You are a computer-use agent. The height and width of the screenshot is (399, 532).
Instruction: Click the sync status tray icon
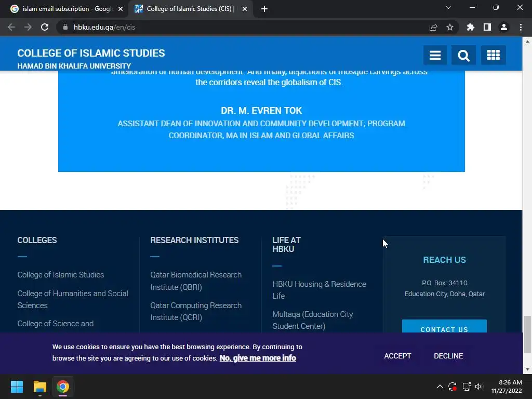coord(453,387)
